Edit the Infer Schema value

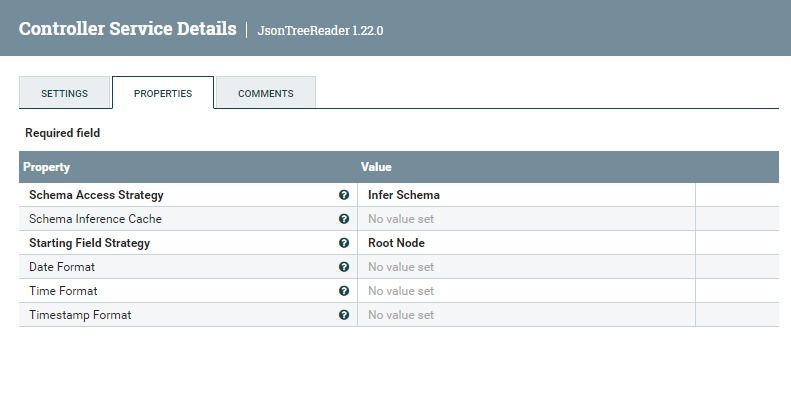(x=526, y=195)
